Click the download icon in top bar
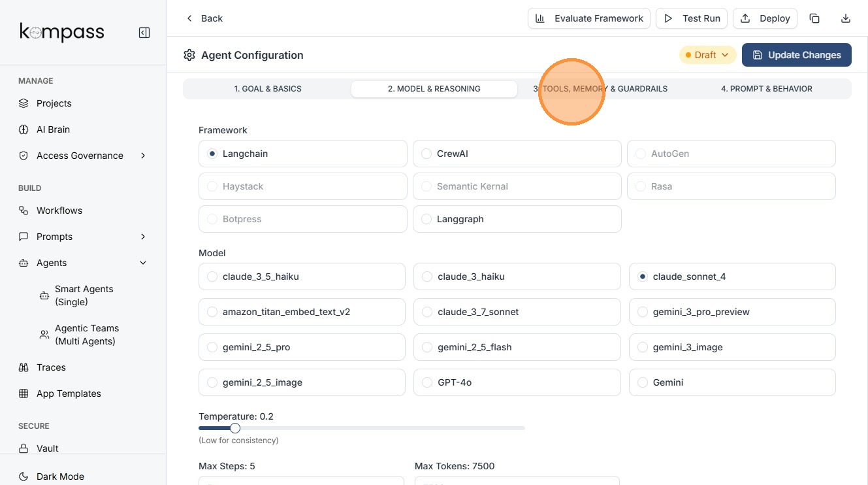The width and height of the screenshot is (868, 485). [x=846, y=18]
